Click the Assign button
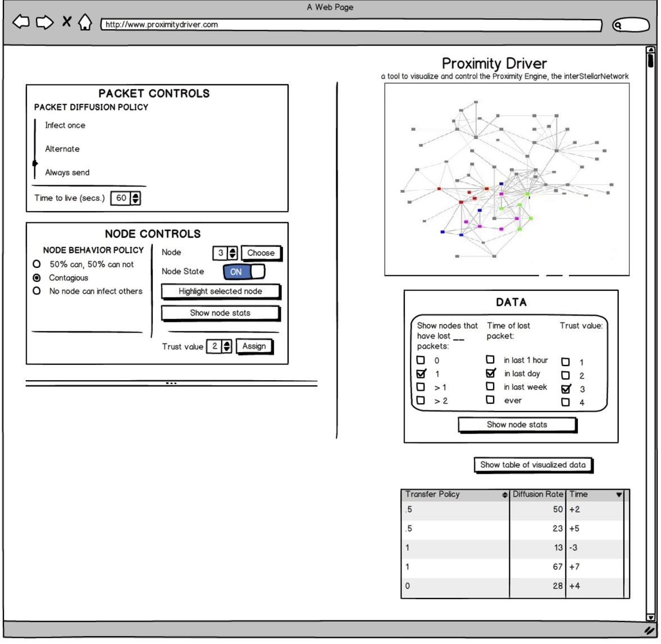The width and height of the screenshot is (661, 644). pos(254,346)
